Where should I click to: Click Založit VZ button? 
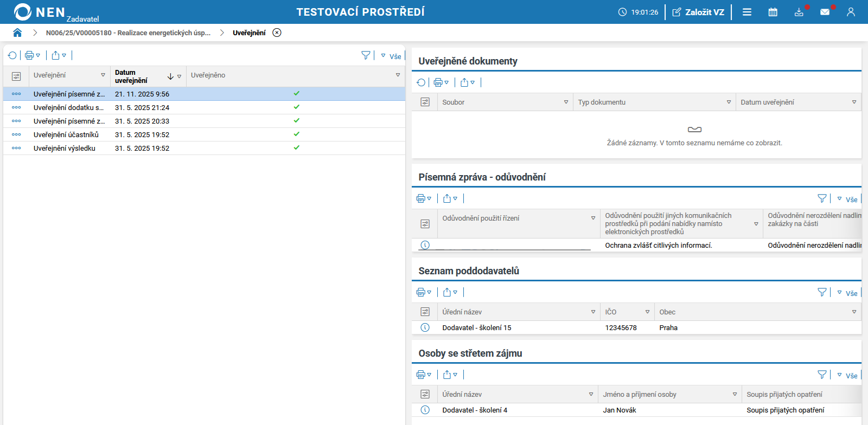point(698,12)
